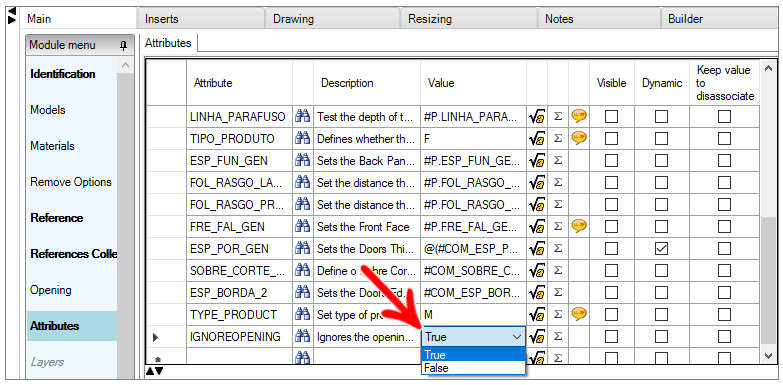Click comment bubble icon in FRE_FAL_GEN row
Viewport: 783px width, 385px height.
tap(579, 226)
